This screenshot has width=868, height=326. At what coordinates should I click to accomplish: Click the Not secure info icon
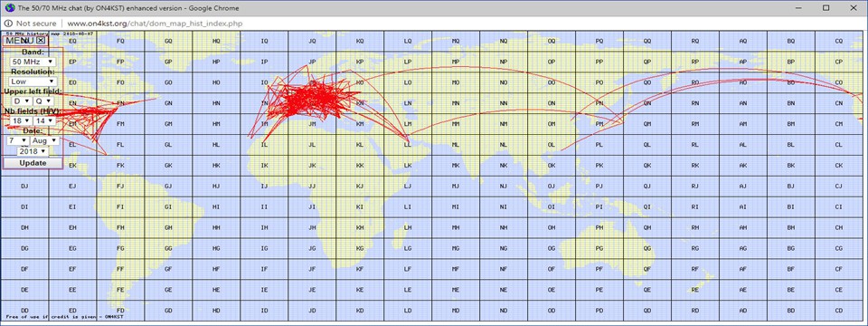pyautogui.click(x=8, y=24)
